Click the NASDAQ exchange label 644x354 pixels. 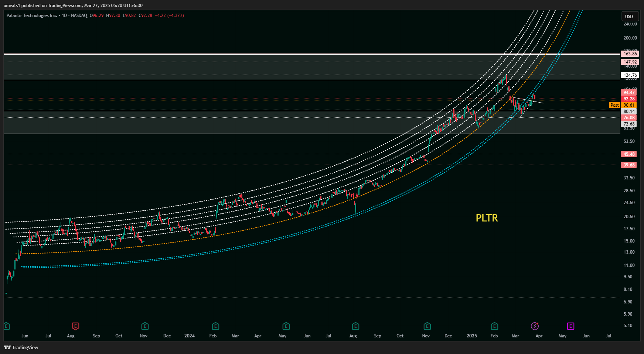[79, 16]
